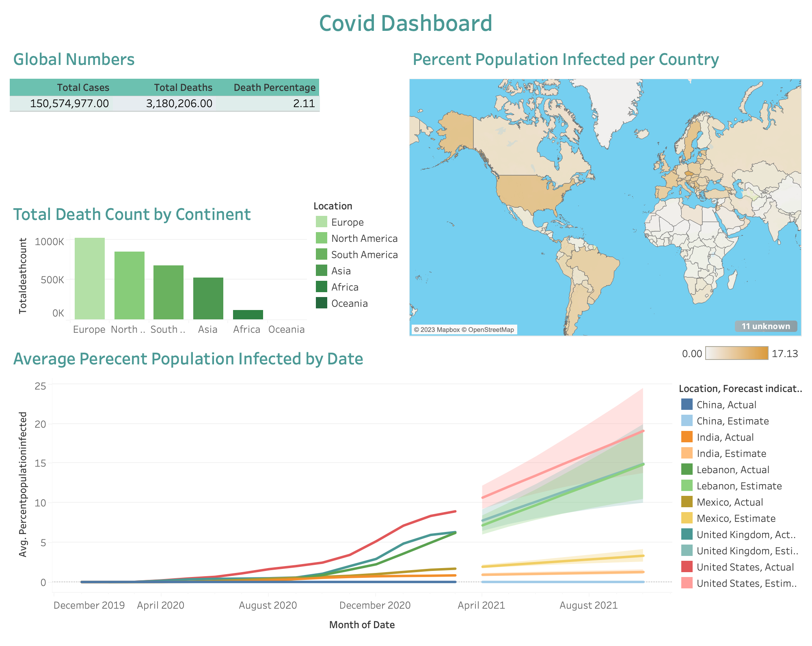
Task: Click the Global Numbers section title
Action: (x=73, y=59)
